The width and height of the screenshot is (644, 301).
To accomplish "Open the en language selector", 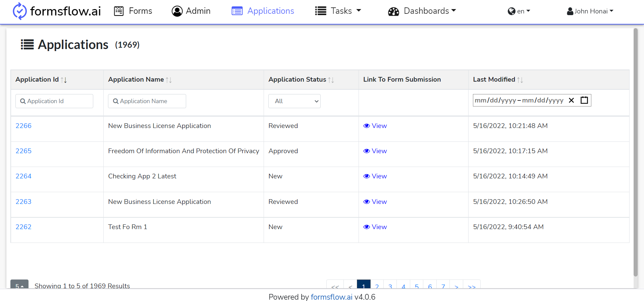I will [x=519, y=11].
